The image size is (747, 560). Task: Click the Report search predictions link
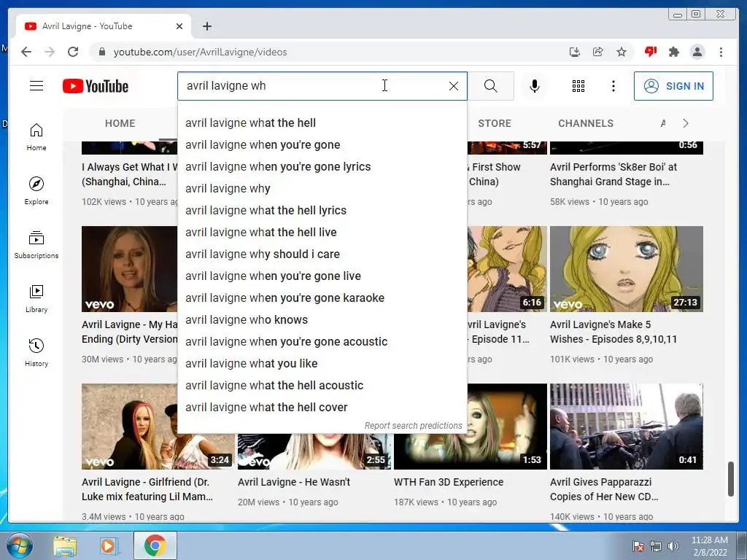click(x=413, y=426)
